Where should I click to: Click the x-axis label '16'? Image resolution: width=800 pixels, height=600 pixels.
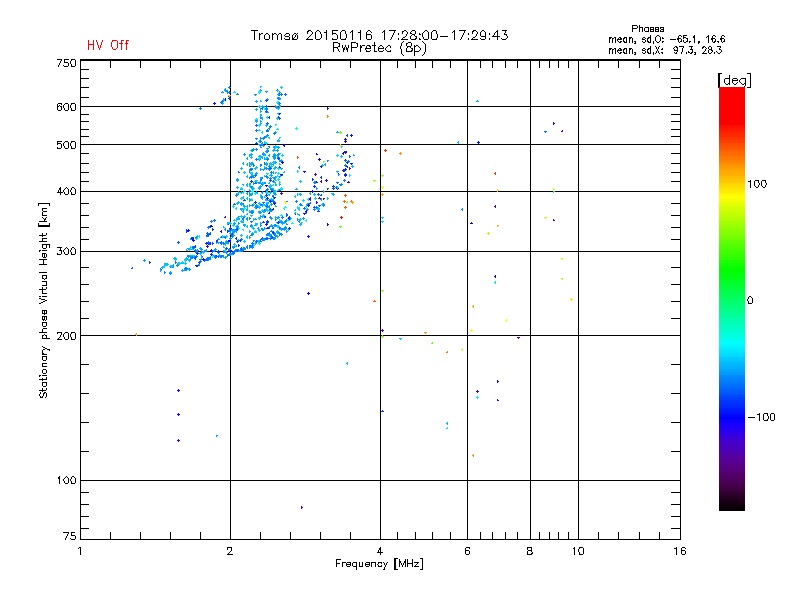[680, 551]
